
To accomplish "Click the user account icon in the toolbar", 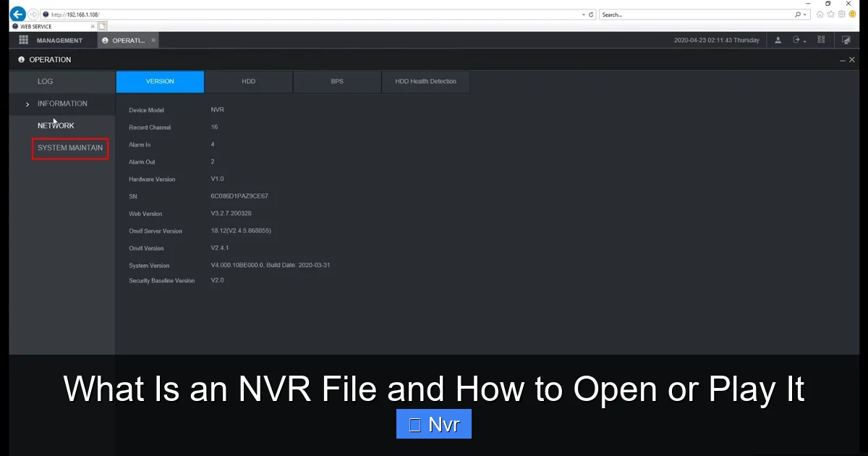I will 777,39.
